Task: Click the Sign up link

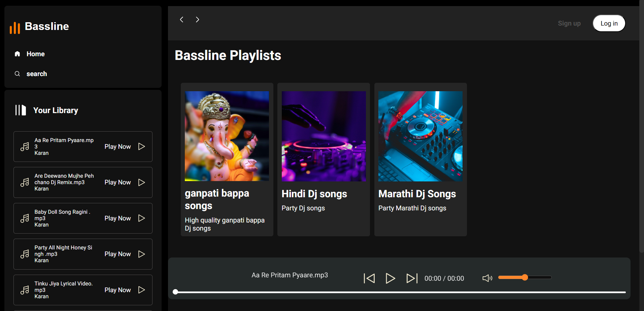Action: (x=569, y=23)
